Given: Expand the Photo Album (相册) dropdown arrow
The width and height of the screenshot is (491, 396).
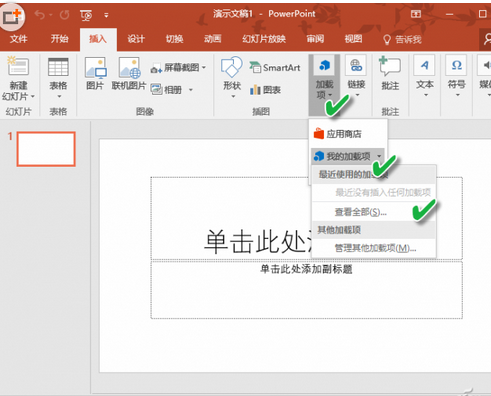Looking at the screenshot, I should (x=191, y=90).
